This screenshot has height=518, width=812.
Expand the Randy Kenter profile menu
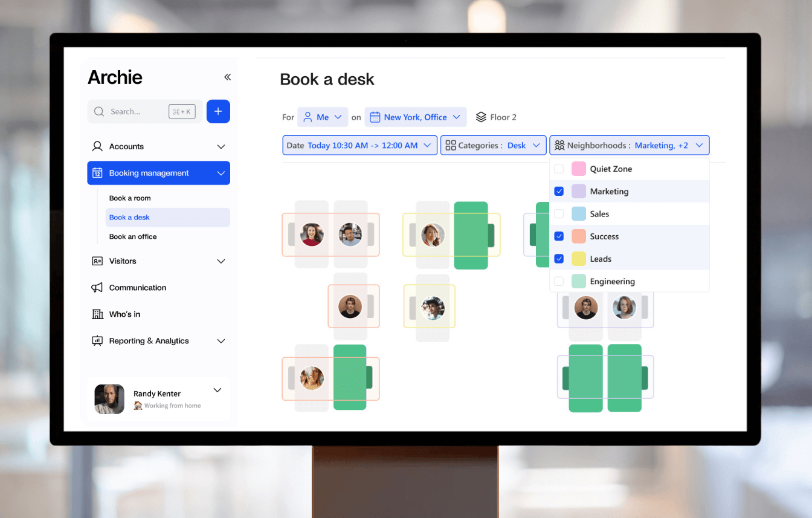[x=217, y=390]
